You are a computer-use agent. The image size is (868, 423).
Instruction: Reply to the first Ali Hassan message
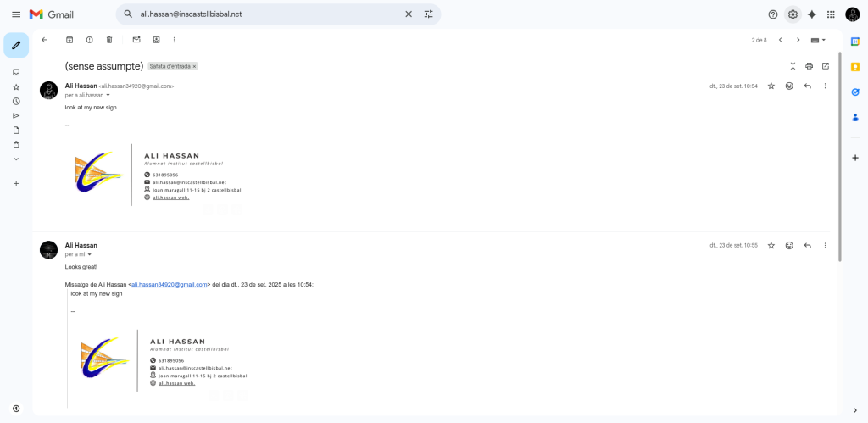click(807, 86)
